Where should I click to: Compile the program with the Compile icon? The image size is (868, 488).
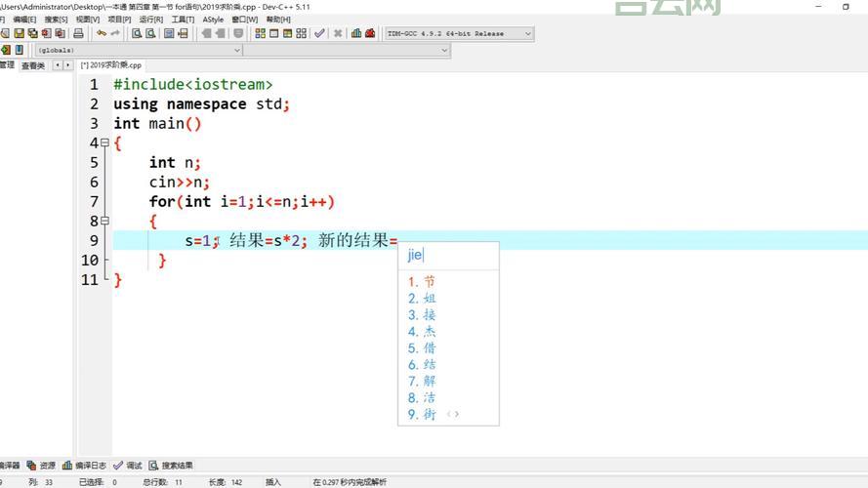click(x=260, y=33)
